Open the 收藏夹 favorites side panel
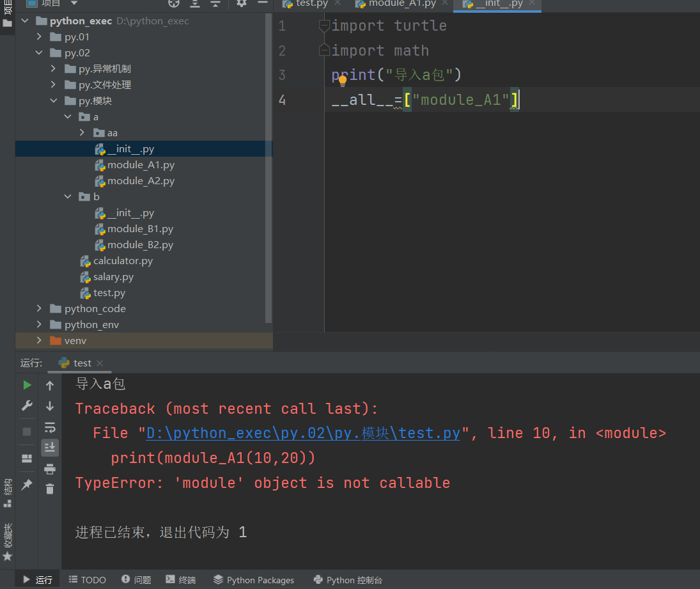 [8, 541]
